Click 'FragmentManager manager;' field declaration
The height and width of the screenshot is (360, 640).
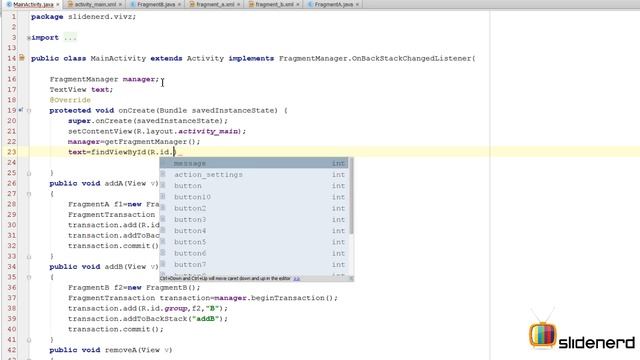coord(104,79)
